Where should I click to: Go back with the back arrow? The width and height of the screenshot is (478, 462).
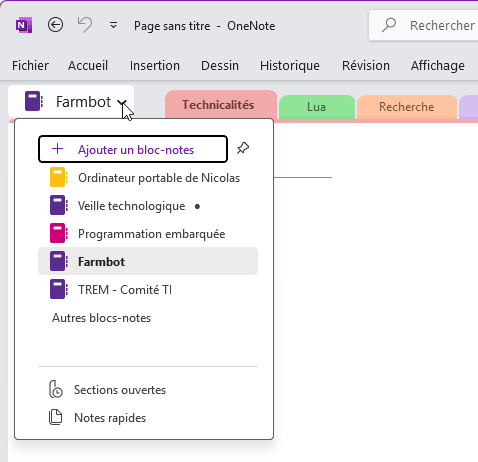[x=55, y=25]
